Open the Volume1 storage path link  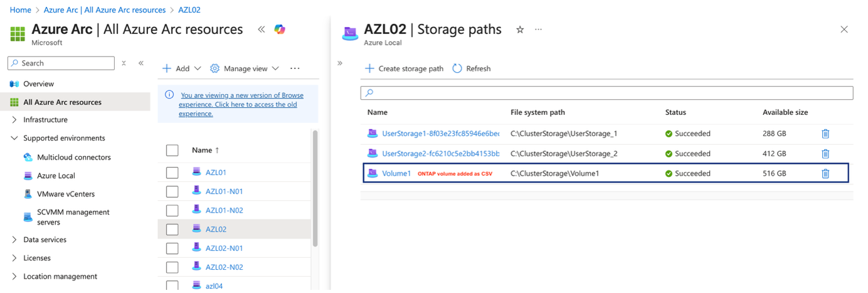coord(396,173)
